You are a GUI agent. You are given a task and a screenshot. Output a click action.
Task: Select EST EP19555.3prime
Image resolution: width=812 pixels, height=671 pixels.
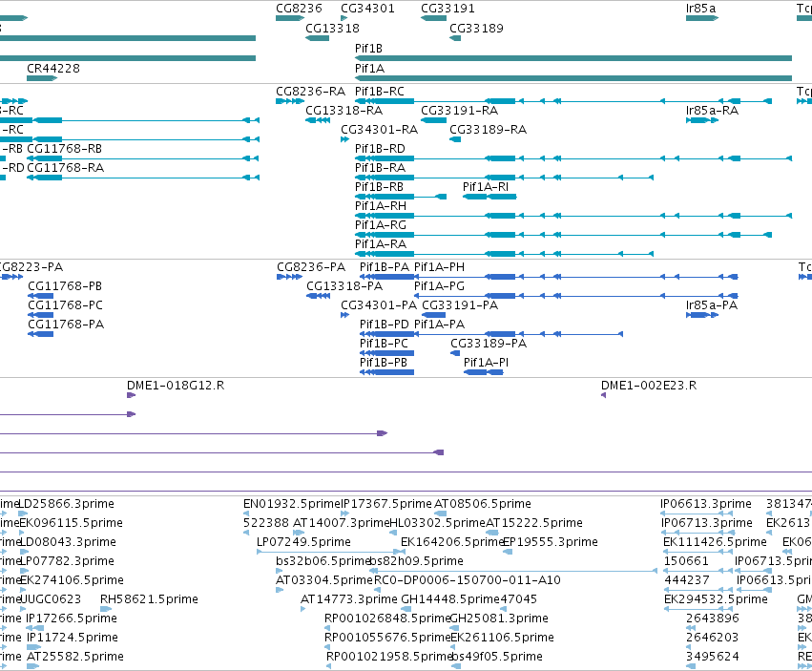pyautogui.click(x=508, y=552)
